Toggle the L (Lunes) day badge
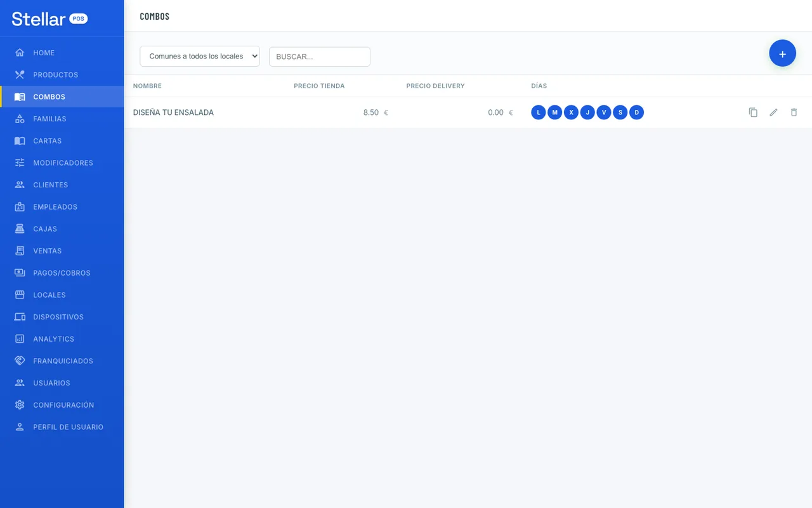This screenshot has height=508, width=812. [x=539, y=112]
